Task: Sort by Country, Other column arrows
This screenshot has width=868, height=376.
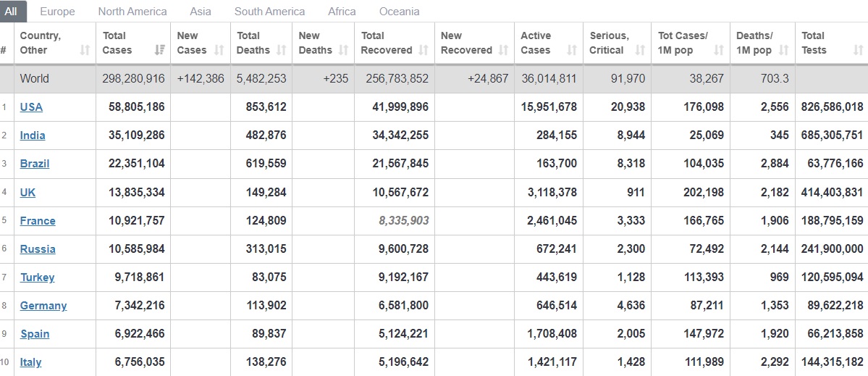Action: (x=84, y=51)
